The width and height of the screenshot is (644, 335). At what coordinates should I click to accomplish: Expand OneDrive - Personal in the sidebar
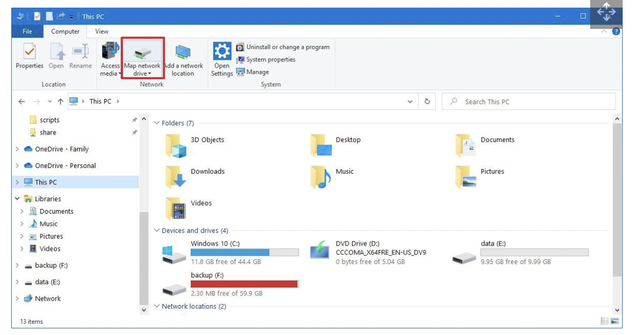click(x=17, y=166)
